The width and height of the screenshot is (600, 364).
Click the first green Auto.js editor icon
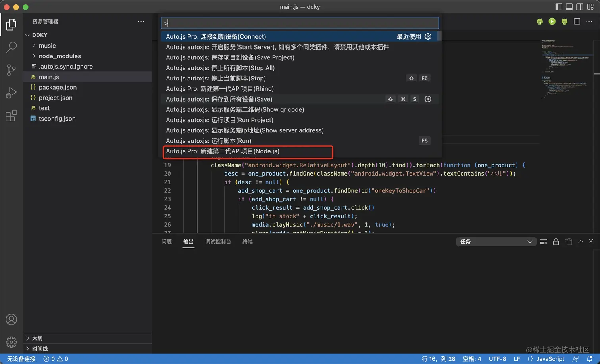540,21
